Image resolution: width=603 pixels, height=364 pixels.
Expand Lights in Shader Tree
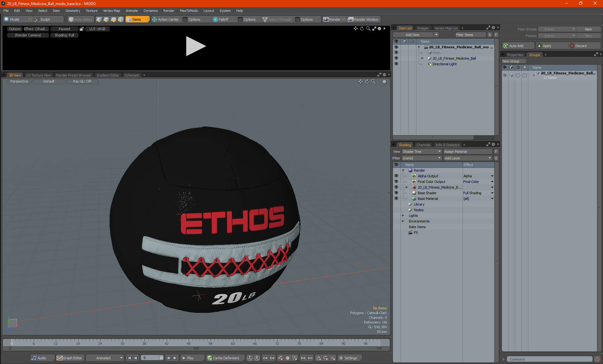(x=403, y=216)
